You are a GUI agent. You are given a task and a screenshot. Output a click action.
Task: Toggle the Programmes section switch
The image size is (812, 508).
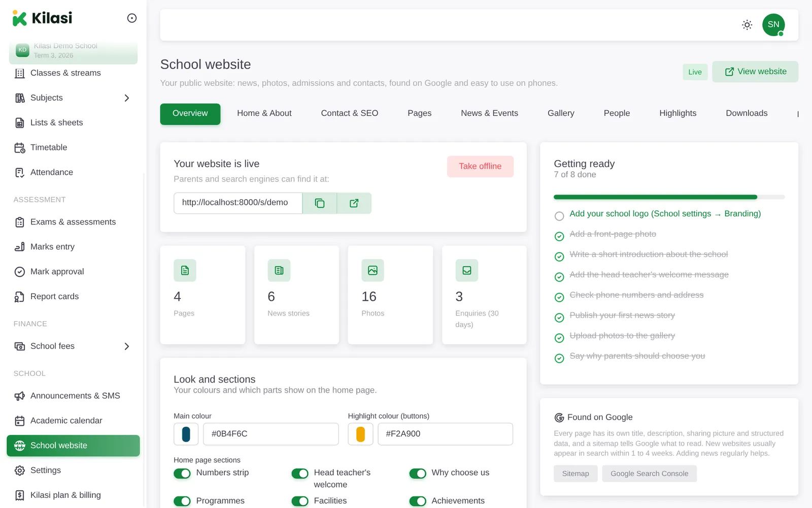pyautogui.click(x=182, y=501)
